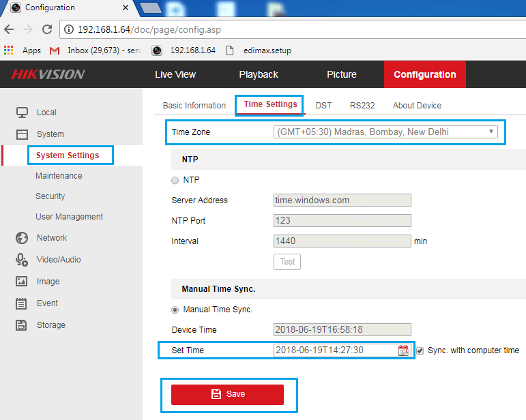Click the Server Address field

342,200
